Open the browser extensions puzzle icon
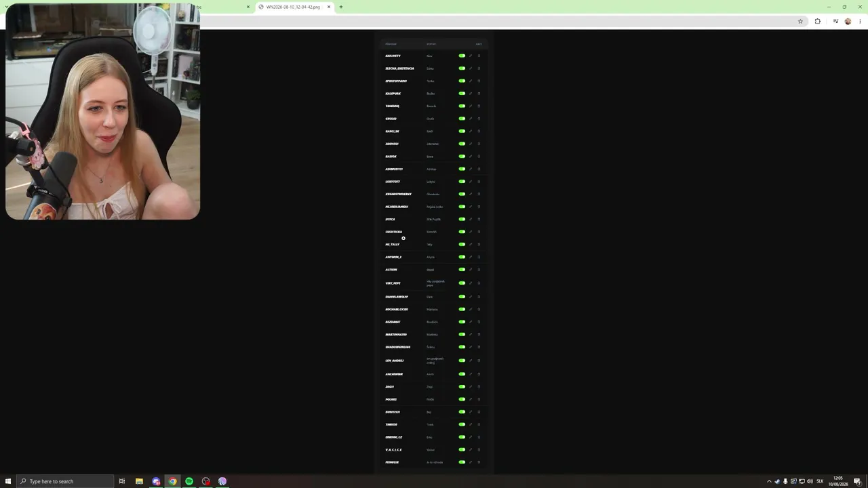The width and height of the screenshot is (868, 488). [x=817, y=21]
